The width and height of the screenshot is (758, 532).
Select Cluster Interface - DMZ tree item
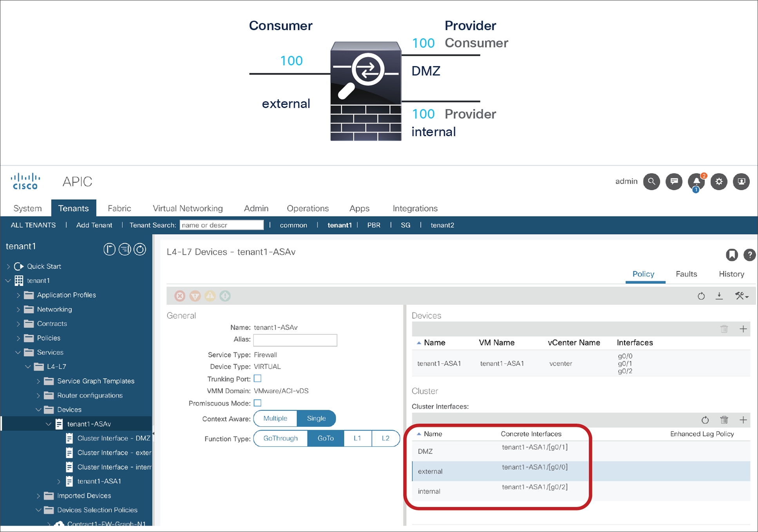(114, 438)
